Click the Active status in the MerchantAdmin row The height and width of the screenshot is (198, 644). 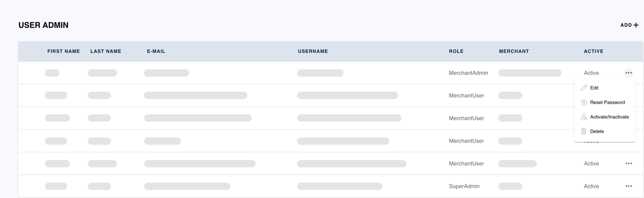(x=591, y=73)
